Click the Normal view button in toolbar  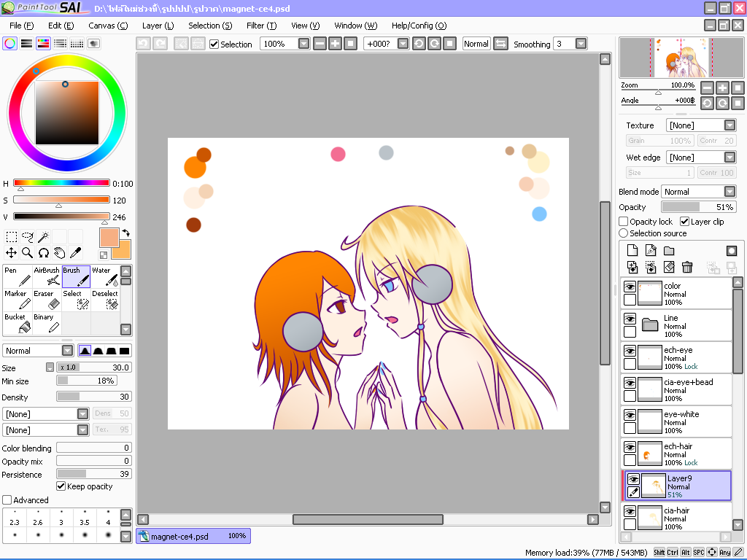[x=476, y=44]
